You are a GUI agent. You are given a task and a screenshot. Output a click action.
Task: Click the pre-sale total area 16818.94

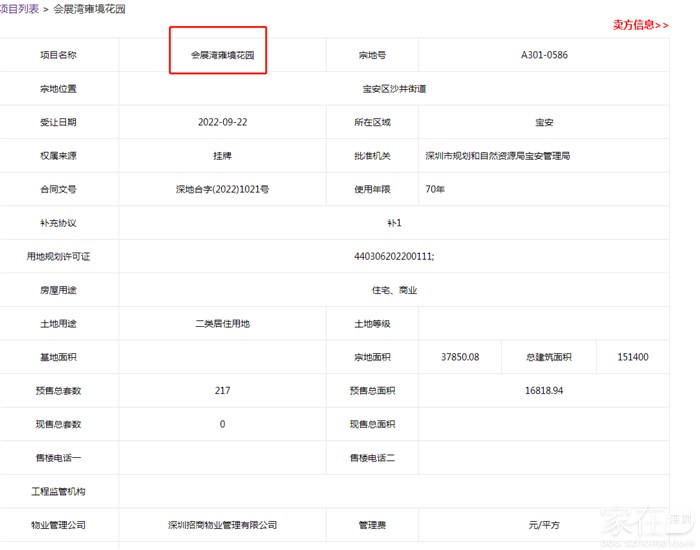[544, 391]
